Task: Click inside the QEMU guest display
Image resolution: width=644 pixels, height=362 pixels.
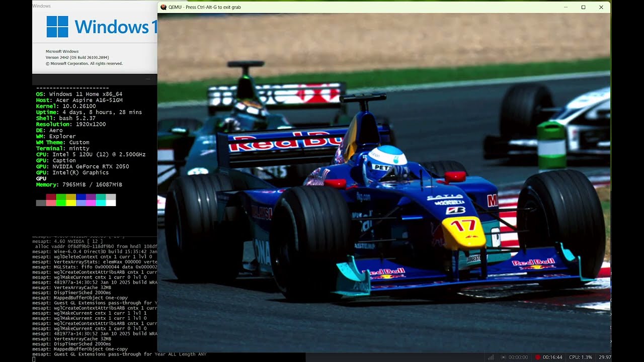Action: pyautogui.click(x=384, y=183)
